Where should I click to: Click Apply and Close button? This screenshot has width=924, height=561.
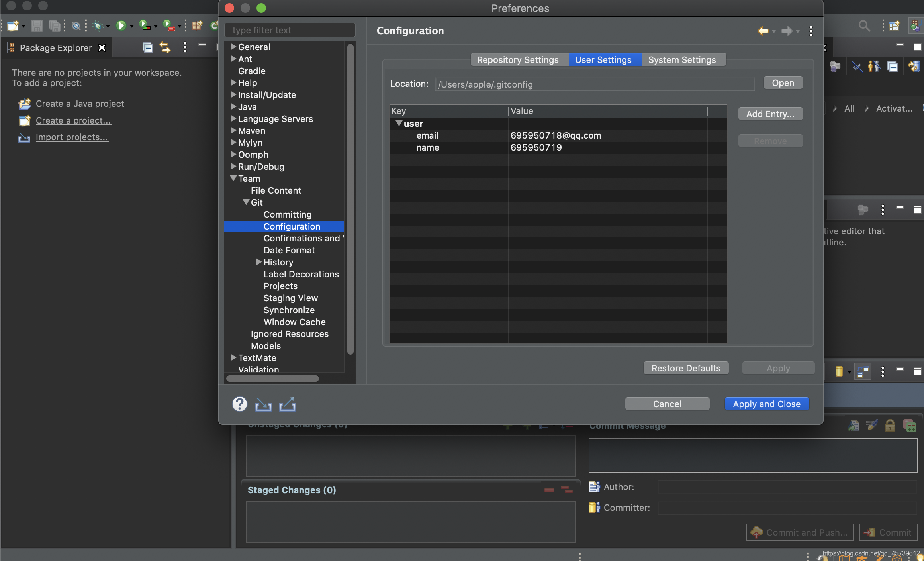767,403
